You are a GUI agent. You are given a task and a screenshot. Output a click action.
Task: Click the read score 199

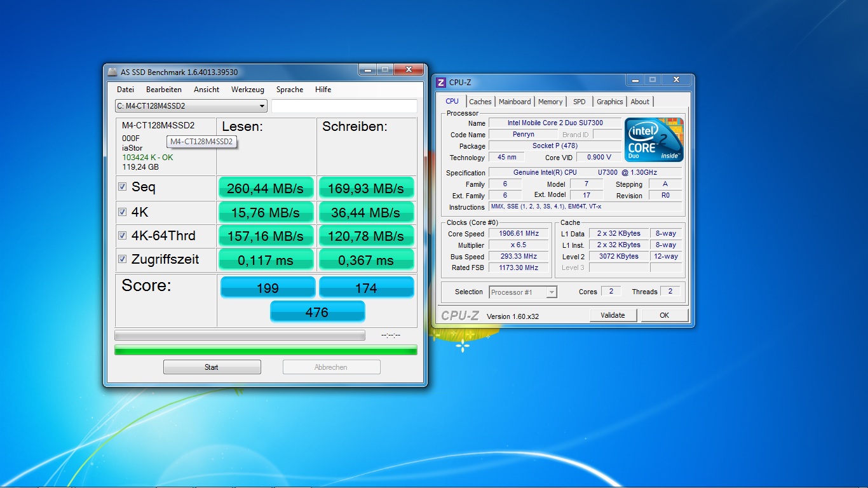[268, 287]
